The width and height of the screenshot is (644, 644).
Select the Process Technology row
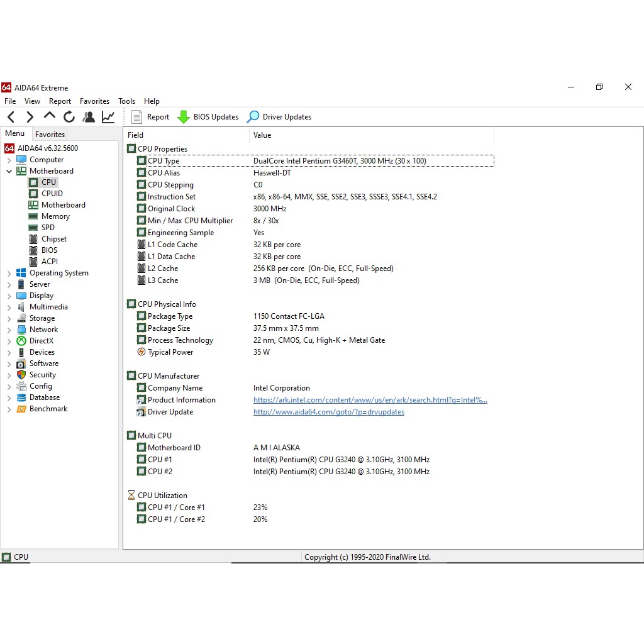point(315,340)
